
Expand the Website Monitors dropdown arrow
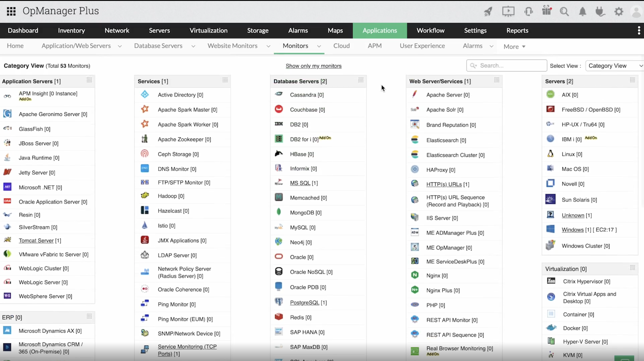268,46
